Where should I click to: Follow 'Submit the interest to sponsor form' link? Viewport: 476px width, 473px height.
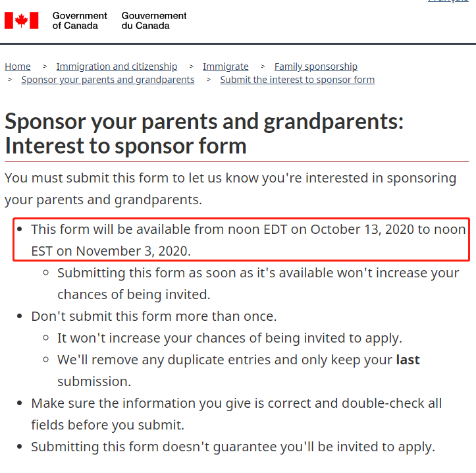click(x=297, y=80)
